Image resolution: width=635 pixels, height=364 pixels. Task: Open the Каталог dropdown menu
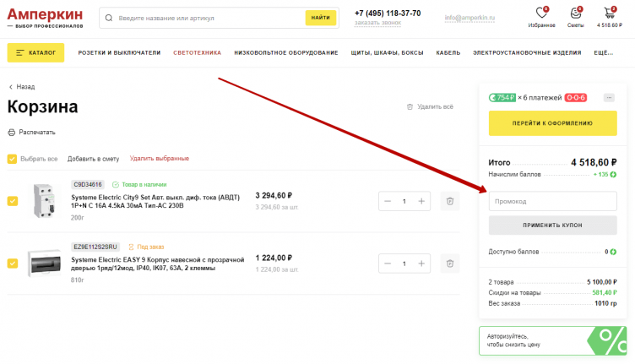point(35,52)
